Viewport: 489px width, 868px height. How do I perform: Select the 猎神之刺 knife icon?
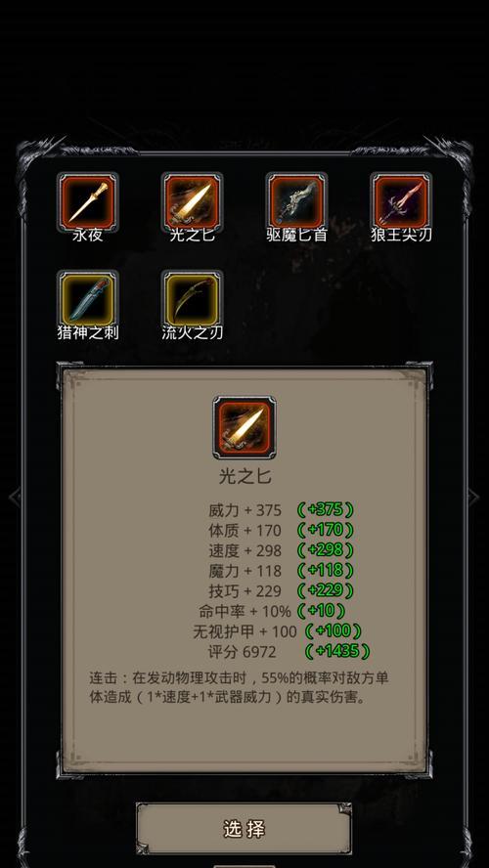(87, 299)
